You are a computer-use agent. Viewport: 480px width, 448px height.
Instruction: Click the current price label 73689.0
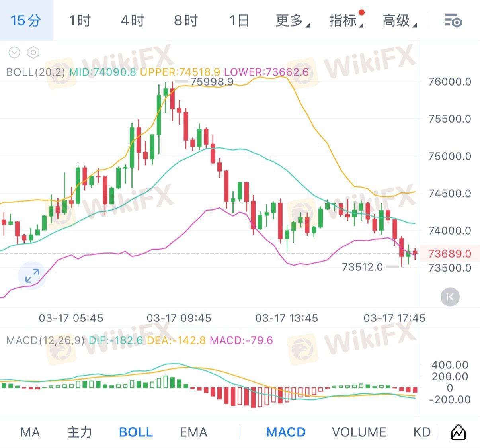coord(449,254)
